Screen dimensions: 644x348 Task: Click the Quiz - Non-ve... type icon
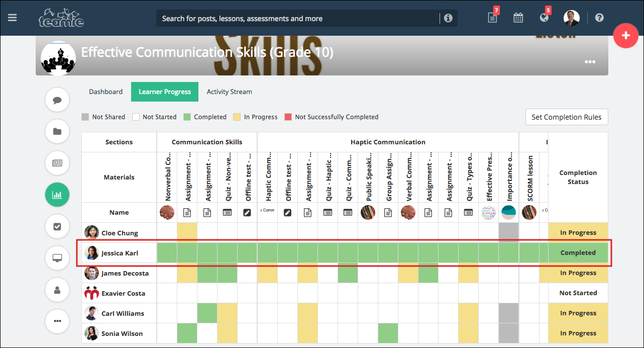[x=227, y=213]
